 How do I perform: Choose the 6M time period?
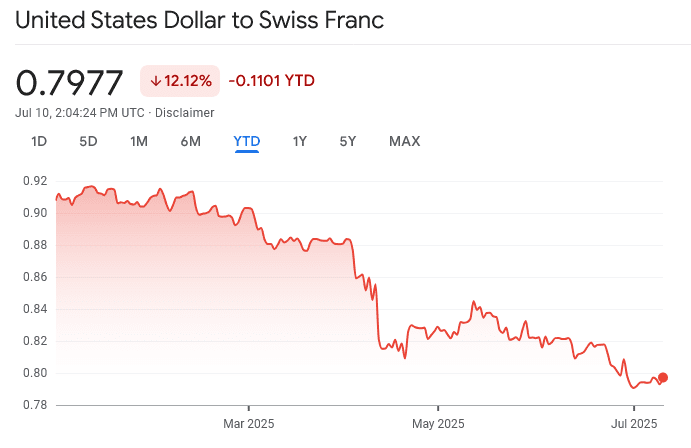click(x=191, y=141)
